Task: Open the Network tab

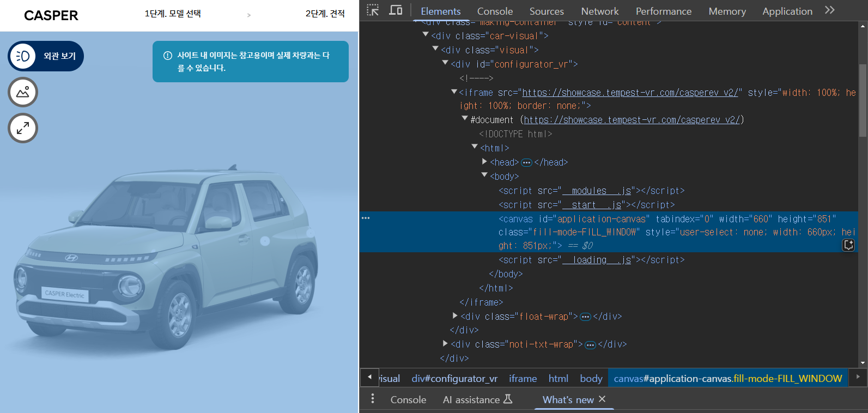Action: click(x=600, y=11)
